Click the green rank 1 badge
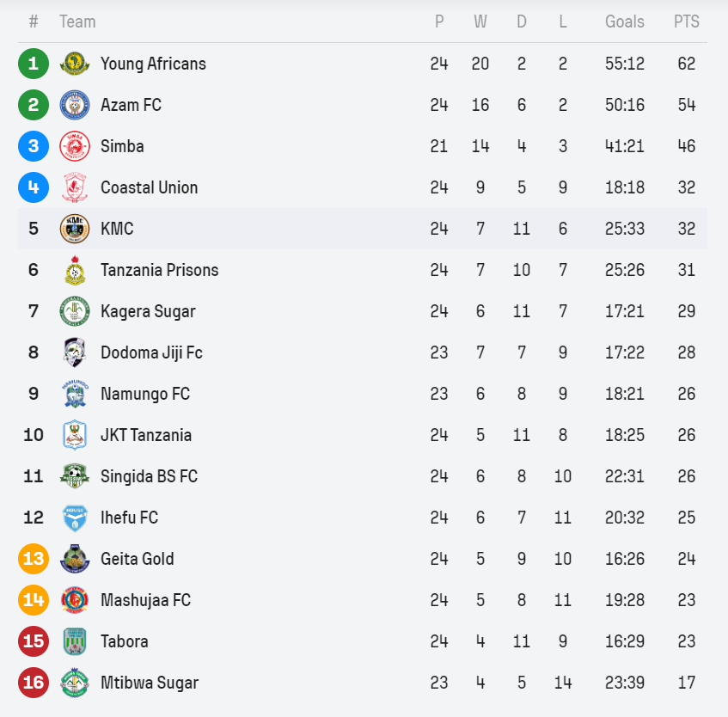728x717 pixels. tap(34, 64)
